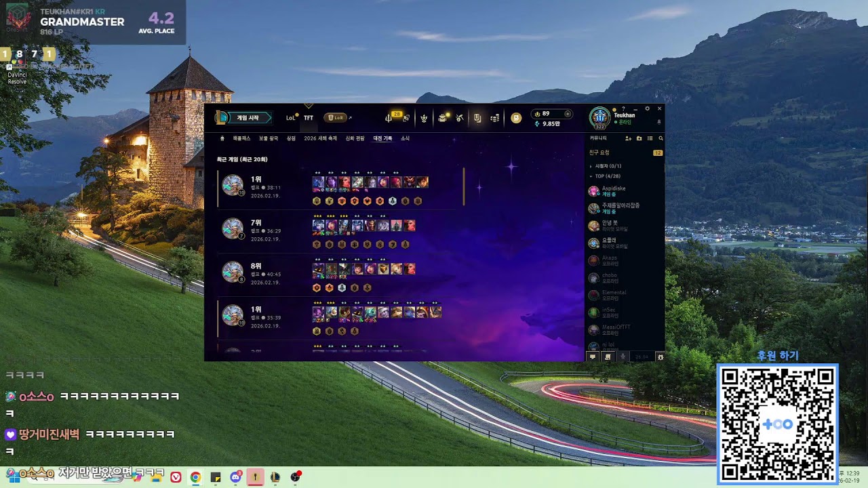Select the 보물 왕국 tab

click(x=269, y=138)
